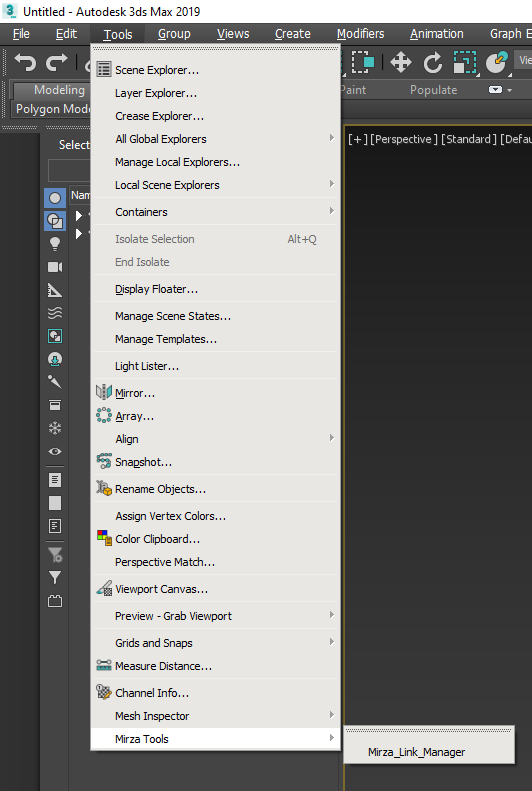Open the ribbon options dropdown beside Populate
The width and height of the screenshot is (532, 791).
(500, 90)
